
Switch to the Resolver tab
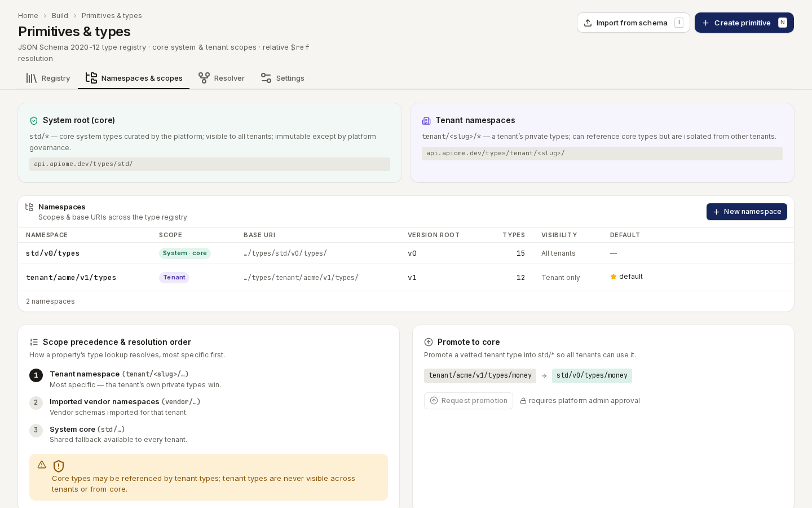[x=222, y=78]
